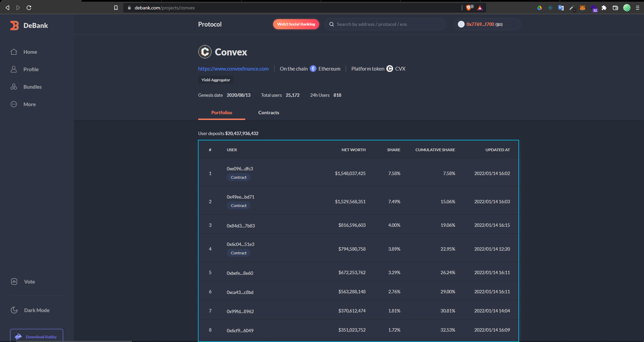
Task: Click the DeBank logo icon
Action: (14, 26)
